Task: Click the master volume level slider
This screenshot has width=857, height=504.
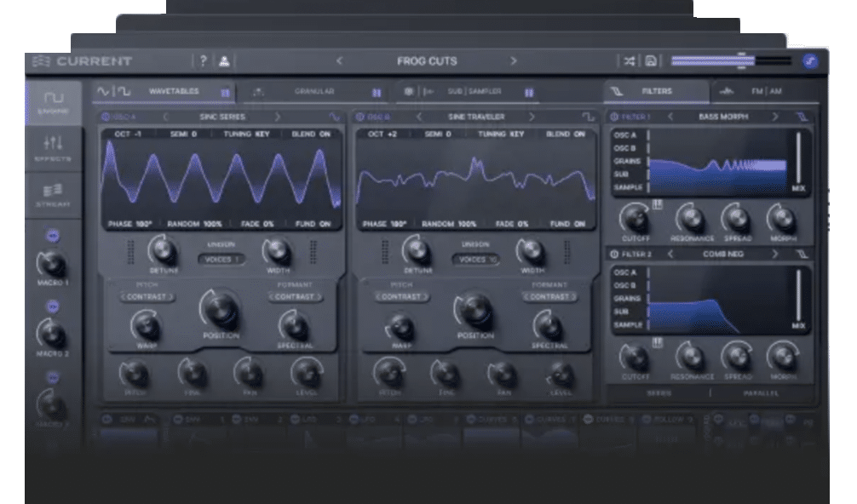Action: coord(731,61)
